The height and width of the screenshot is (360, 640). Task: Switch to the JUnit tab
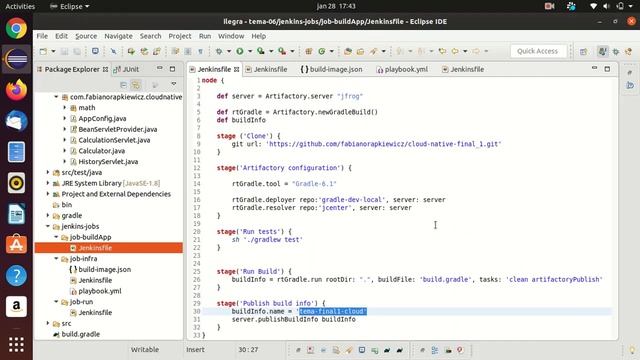[126, 69]
